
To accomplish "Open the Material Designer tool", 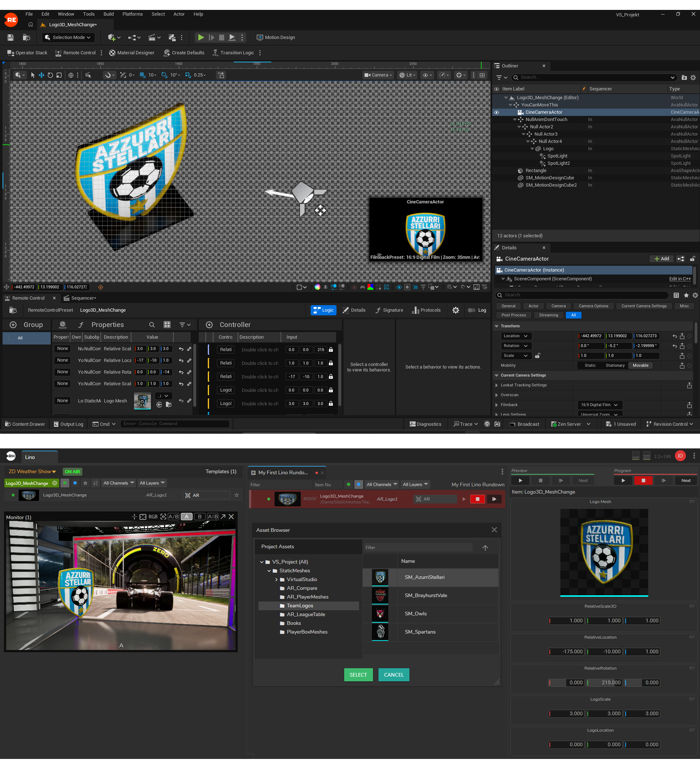I will pos(132,53).
